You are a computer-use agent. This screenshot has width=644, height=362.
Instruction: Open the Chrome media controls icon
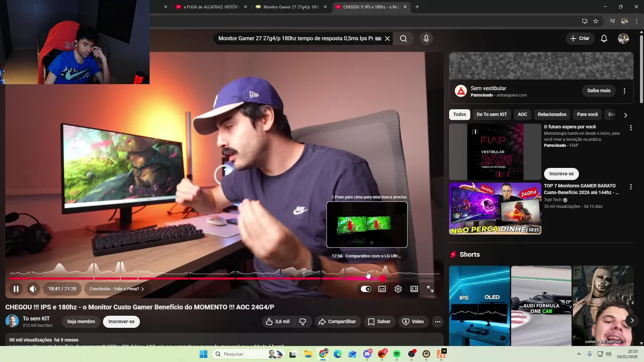pyautogui.click(x=612, y=21)
